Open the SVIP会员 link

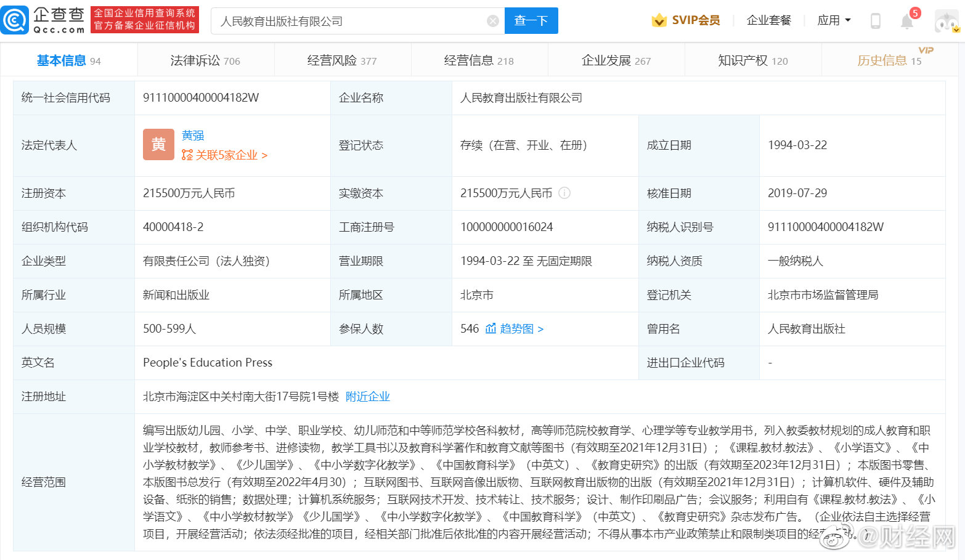point(696,20)
